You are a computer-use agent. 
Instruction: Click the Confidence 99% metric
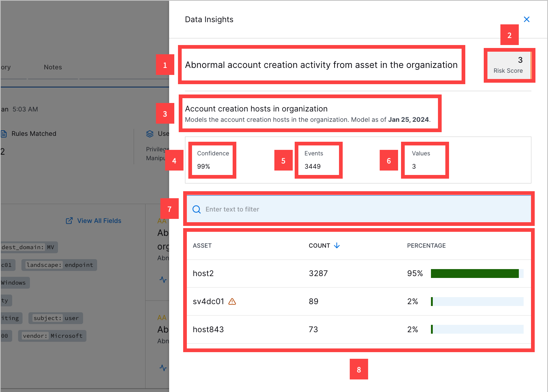pos(213,160)
